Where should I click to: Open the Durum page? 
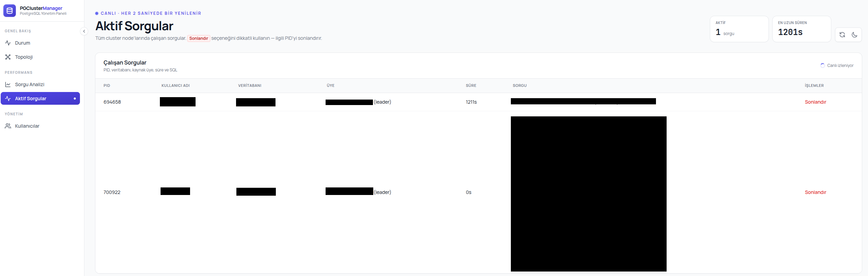pyautogui.click(x=40, y=43)
